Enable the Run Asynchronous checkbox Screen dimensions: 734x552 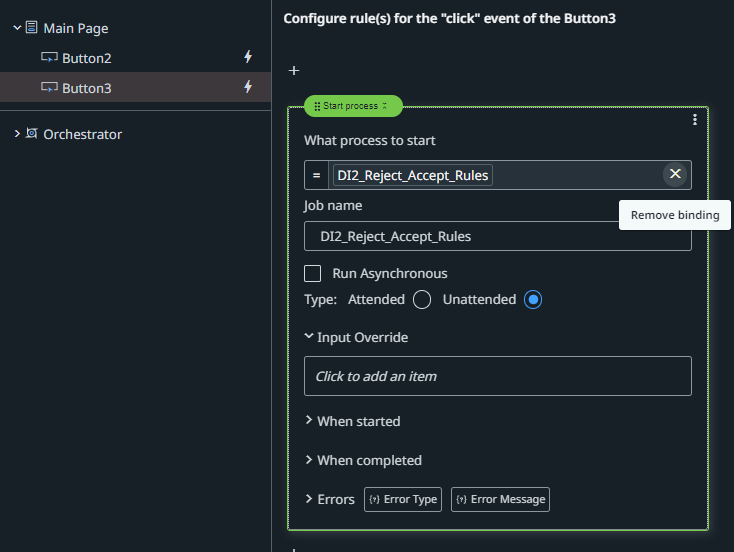coord(312,273)
